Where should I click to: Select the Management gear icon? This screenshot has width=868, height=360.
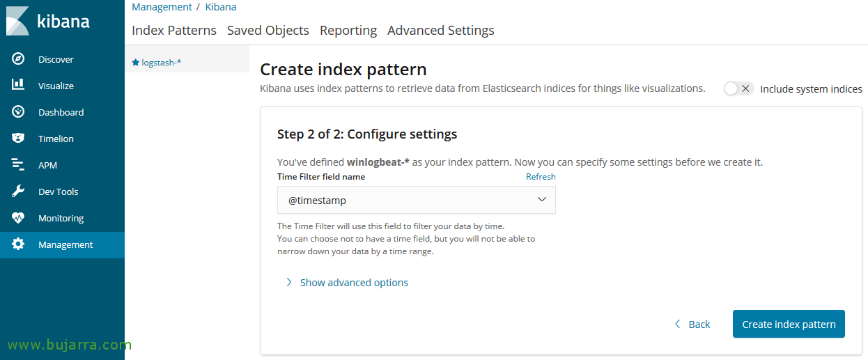[x=18, y=244]
